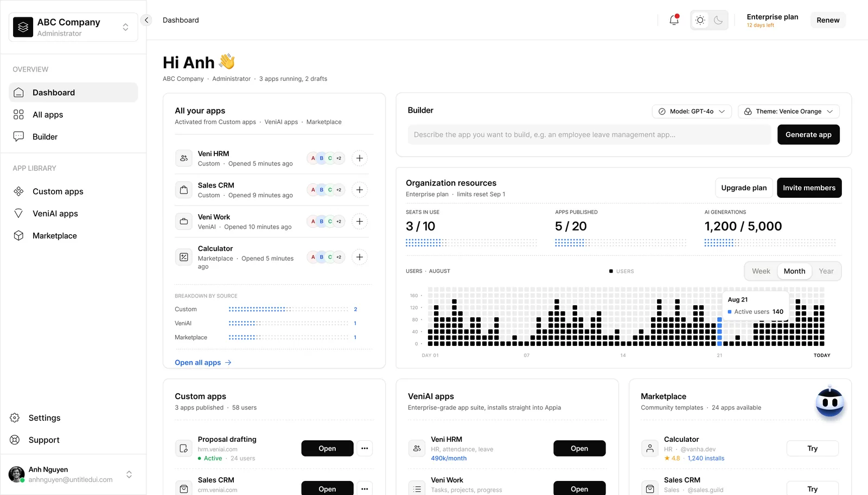Add member to Calculator app with plus

360,257
